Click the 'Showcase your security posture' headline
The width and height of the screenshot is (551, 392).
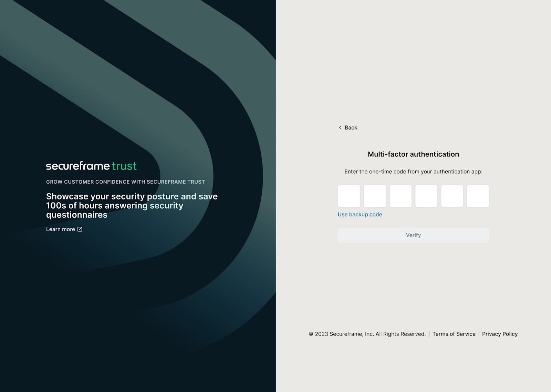pyautogui.click(x=132, y=206)
